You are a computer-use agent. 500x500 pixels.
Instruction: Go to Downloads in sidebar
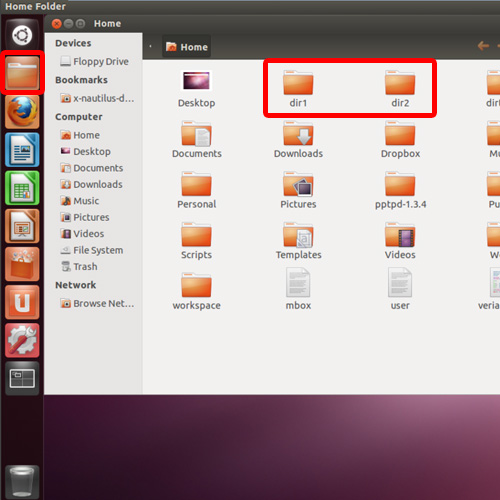pos(91,184)
